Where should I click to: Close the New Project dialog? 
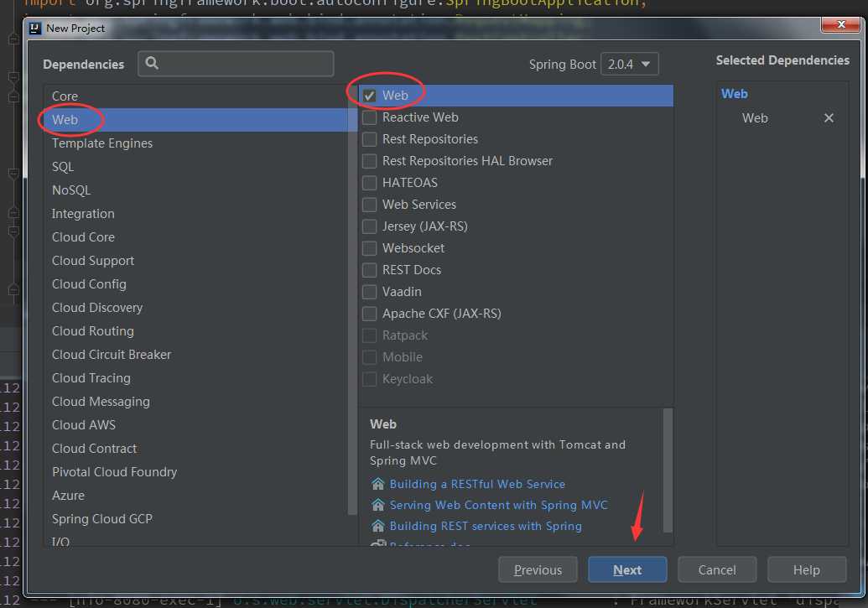tap(840, 25)
